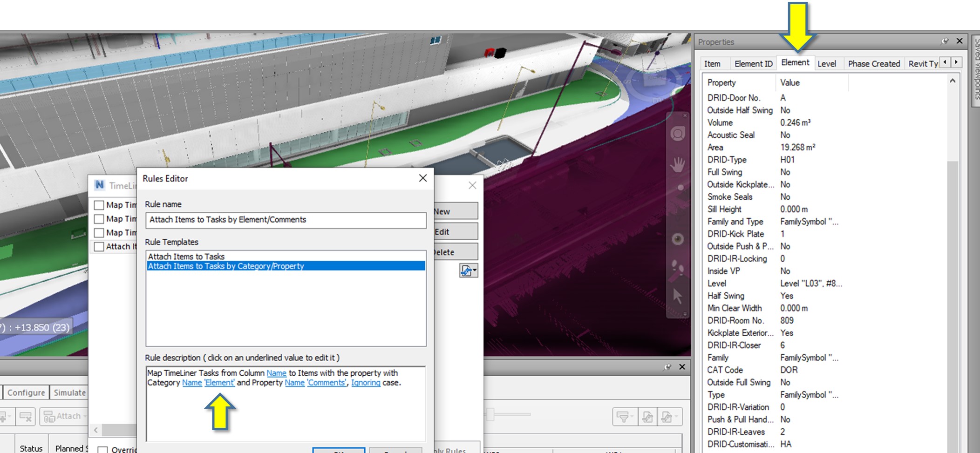Screen dimensions: 980x453
Task: Check the first Map TimeLiner rule checkbox
Action: coord(98,205)
